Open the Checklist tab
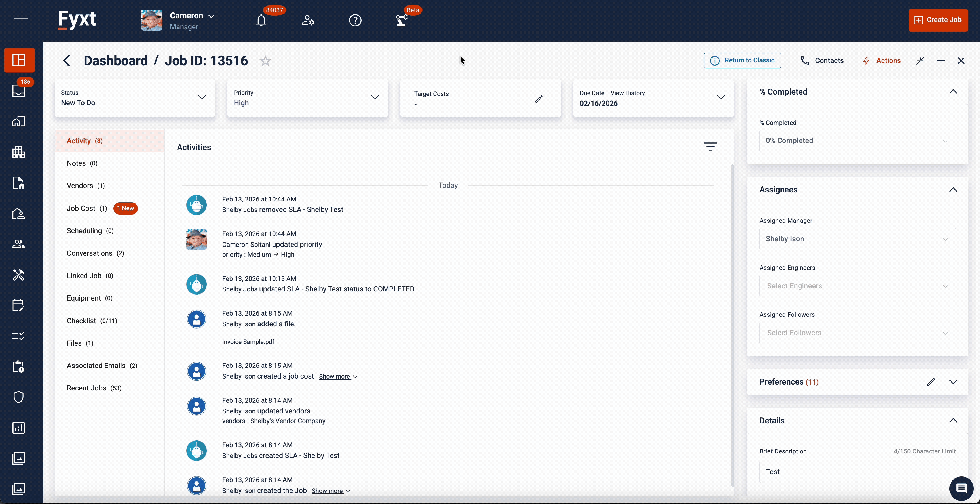The width and height of the screenshot is (980, 504). [81, 320]
